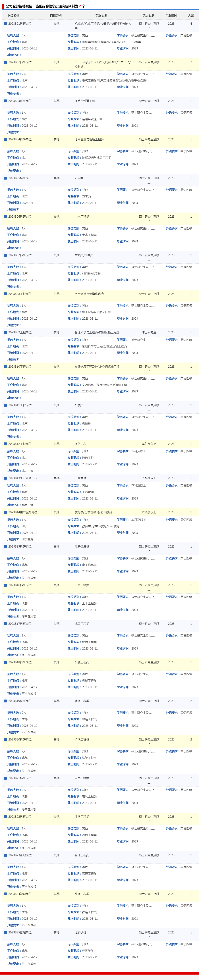Viewport: 199px width, 980px height.
Task: Click the blue square icon beside 2023B05科研岗位
Action: (x=5, y=178)
